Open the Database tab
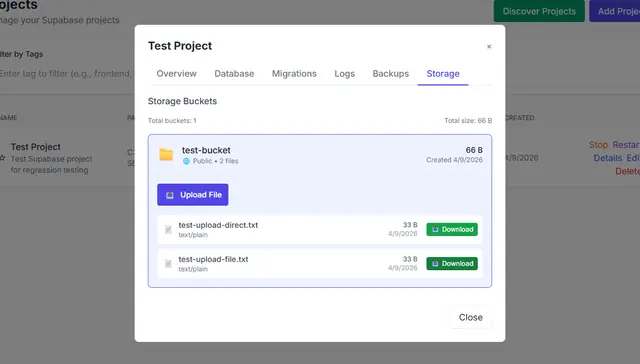The image size is (640, 364). pos(234,74)
